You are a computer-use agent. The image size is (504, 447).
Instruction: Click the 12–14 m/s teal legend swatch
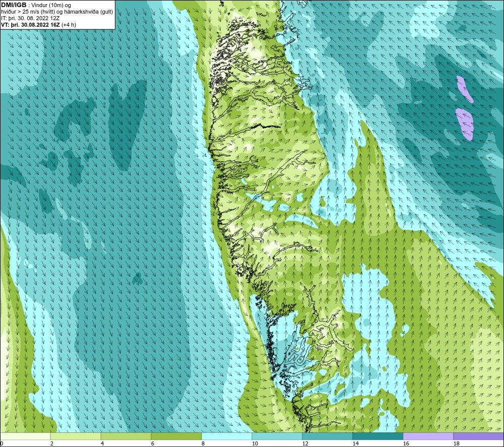coord(328,436)
